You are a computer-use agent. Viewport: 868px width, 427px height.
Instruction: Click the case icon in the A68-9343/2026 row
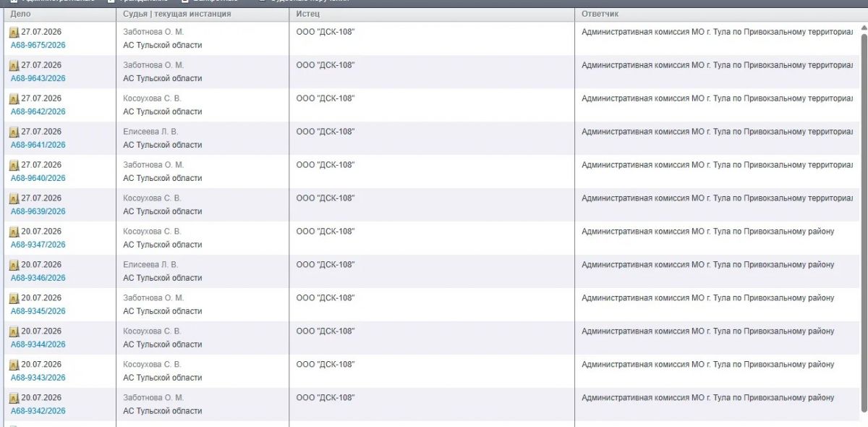pos(14,365)
